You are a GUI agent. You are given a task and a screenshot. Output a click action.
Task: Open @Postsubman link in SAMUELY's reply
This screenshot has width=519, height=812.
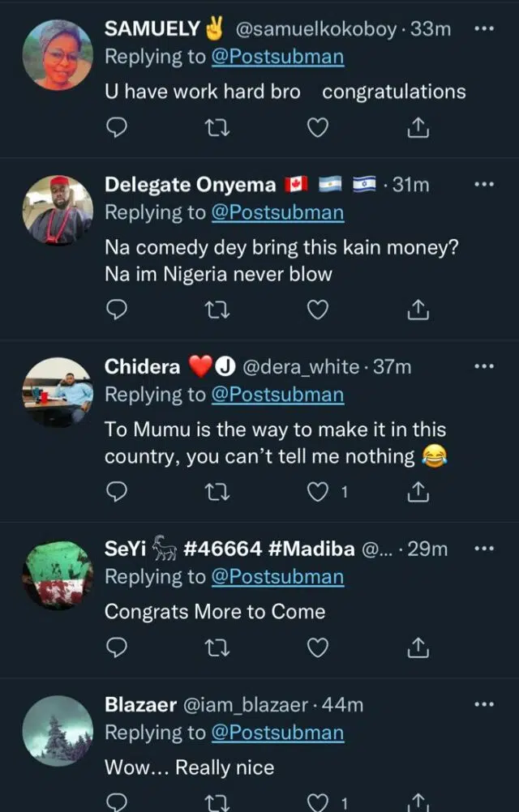277,57
